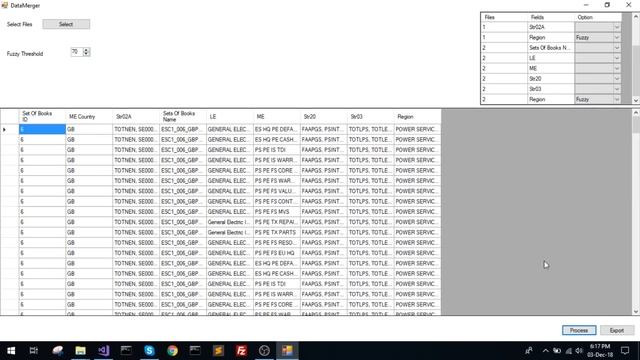Select the 'PS PE TX PARTS' ME cell
The height and width of the screenshot is (360, 640).
pos(277,232)
